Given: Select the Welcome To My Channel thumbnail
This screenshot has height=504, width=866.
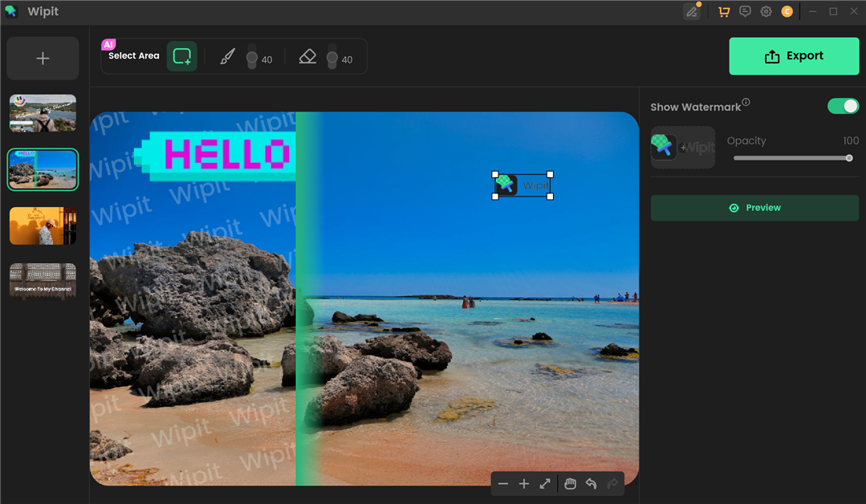Looking at the screenshot, I should click(43, 281).
